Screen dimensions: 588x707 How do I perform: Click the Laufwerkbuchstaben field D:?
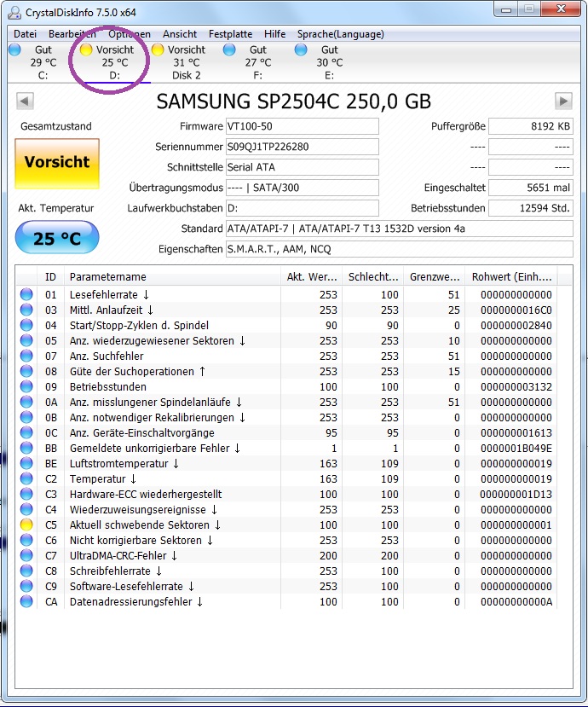(302, 208)
